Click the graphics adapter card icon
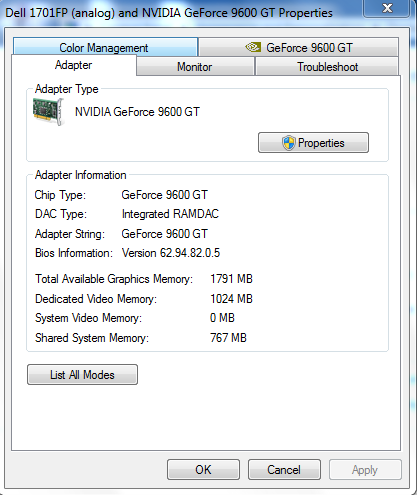 [48, 112]
